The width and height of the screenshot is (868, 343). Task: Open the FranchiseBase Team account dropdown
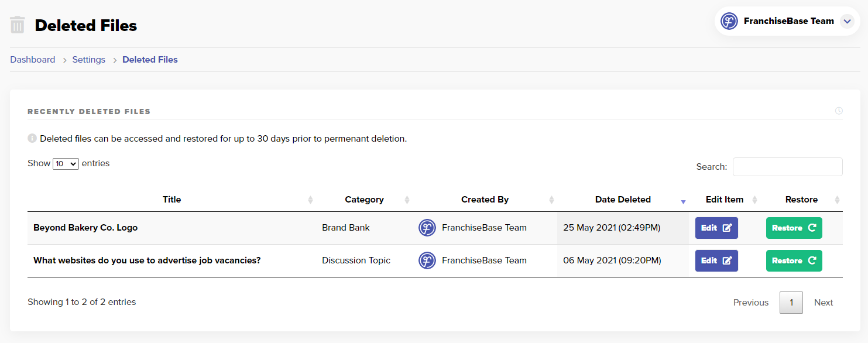click(846, 21)
